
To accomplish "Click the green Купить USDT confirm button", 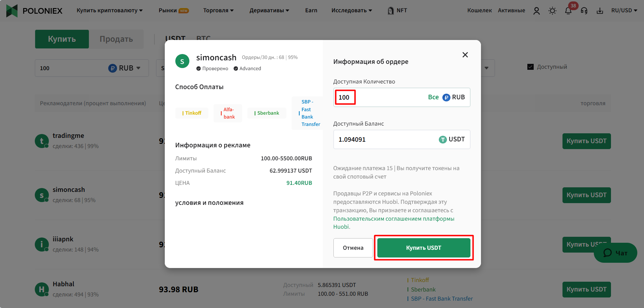I will click(424, 248).
